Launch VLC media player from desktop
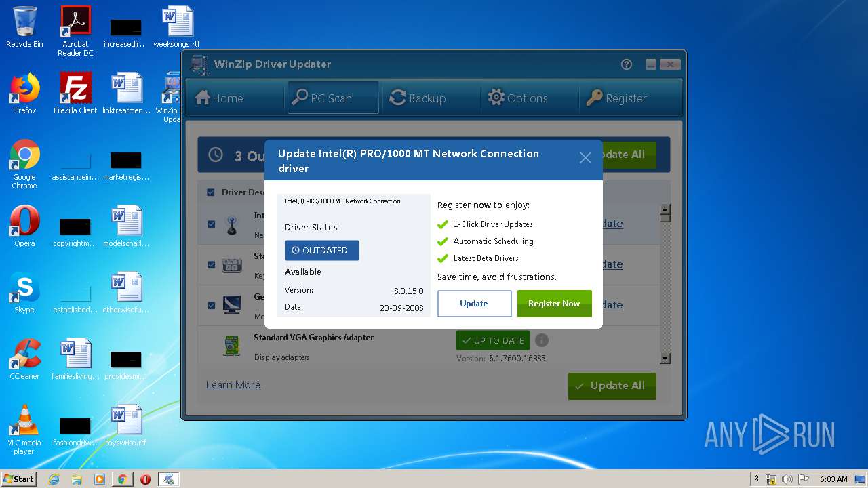868x488 pixels. [24, 430]
